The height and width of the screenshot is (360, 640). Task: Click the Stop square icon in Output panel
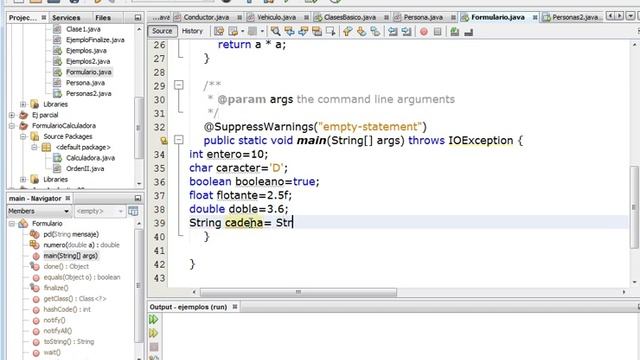(x=154, y=347)
